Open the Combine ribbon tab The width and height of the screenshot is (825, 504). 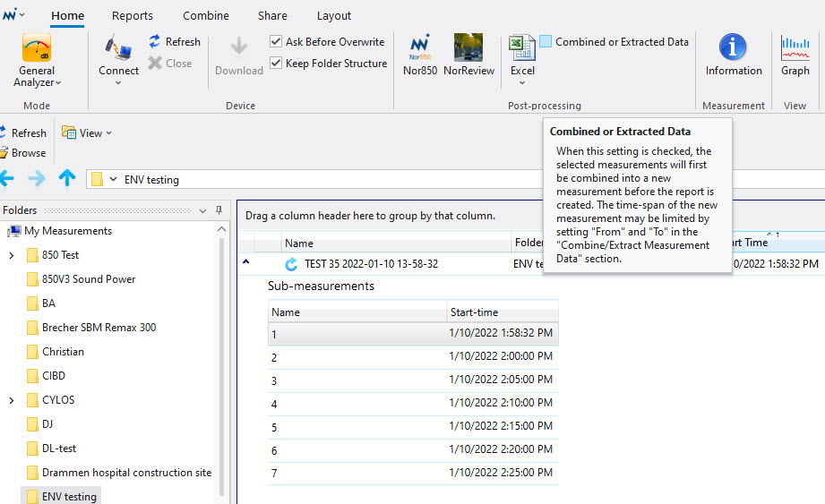point(205,15)
